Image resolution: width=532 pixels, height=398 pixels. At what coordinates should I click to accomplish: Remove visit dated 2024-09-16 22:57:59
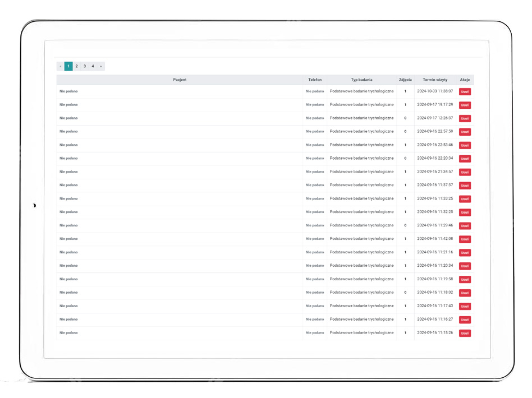pos(465,132)
